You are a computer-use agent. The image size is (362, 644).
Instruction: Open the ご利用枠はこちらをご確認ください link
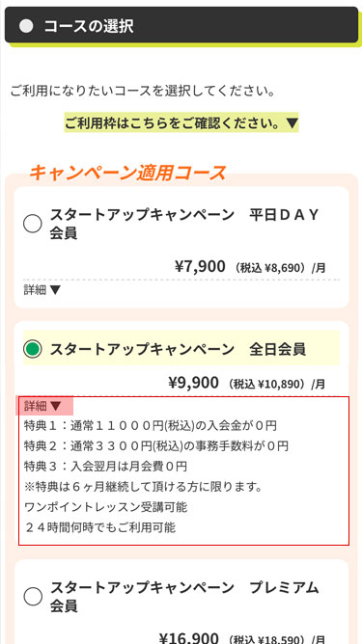pos(181,122)
